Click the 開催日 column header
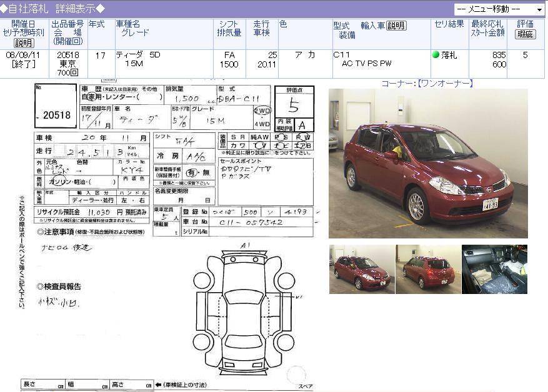 [x=23, y=24]
